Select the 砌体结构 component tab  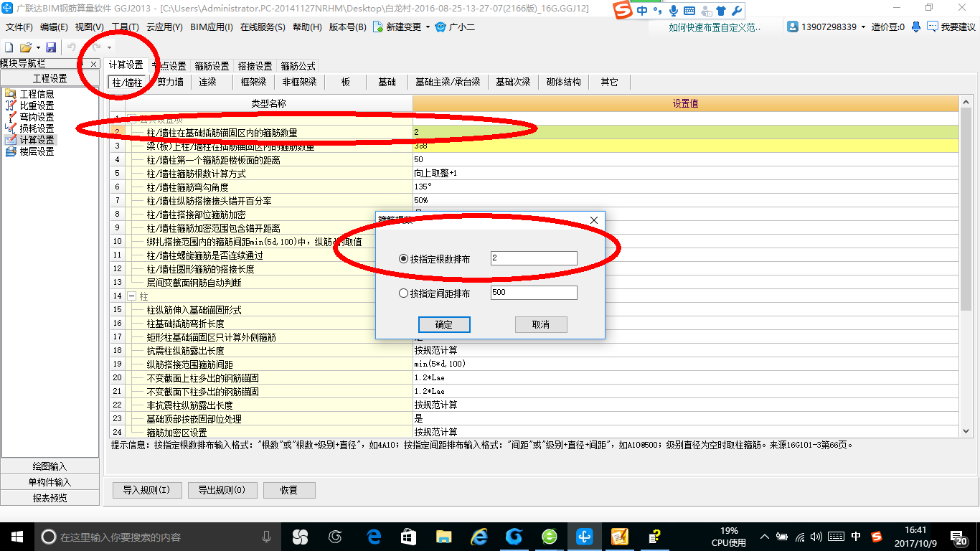pyautogui.click(x=563, y=83)
